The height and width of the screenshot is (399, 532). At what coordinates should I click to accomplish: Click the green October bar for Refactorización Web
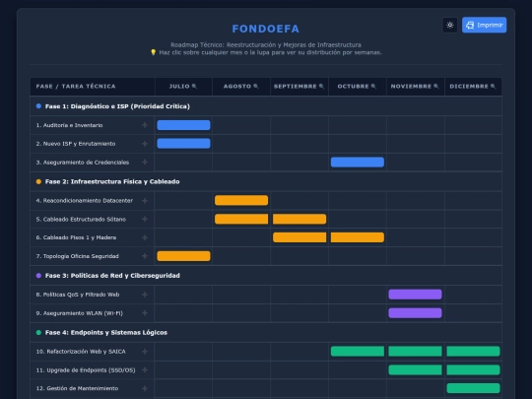(x=358, y=352)
